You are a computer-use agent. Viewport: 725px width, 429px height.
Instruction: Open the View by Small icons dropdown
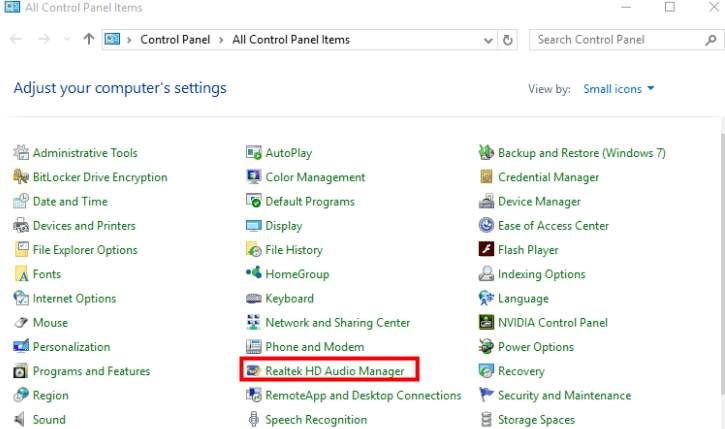[x=619, y=89]
